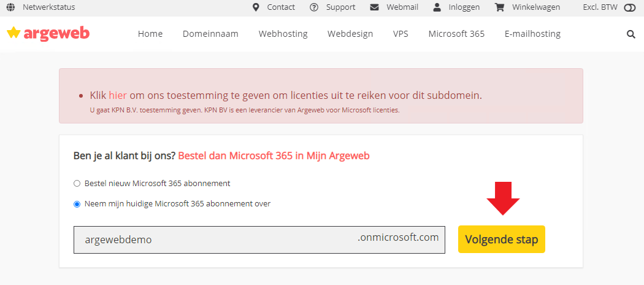Go to Microsoft 365 menu item
This screenshot has width=644, height=285.
pyautogui.click(x=456, y=34)
